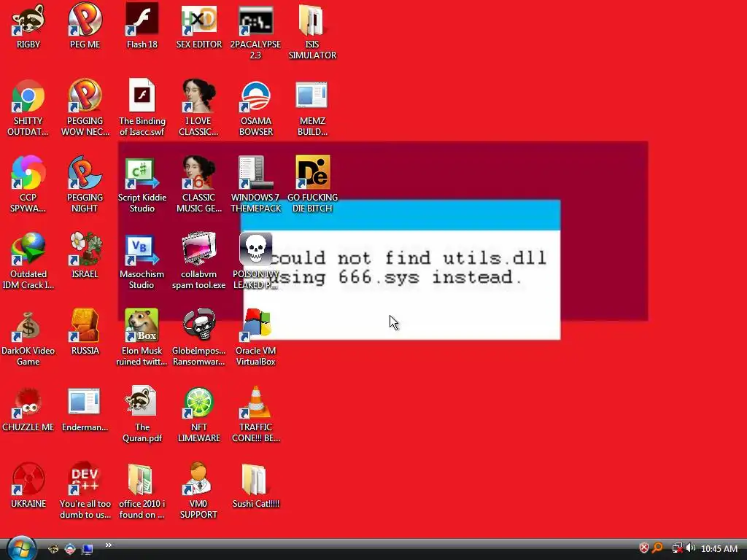Open The Quran.pdf raccoon file
This screenshot has height=560, width=747.
(142, 402)
